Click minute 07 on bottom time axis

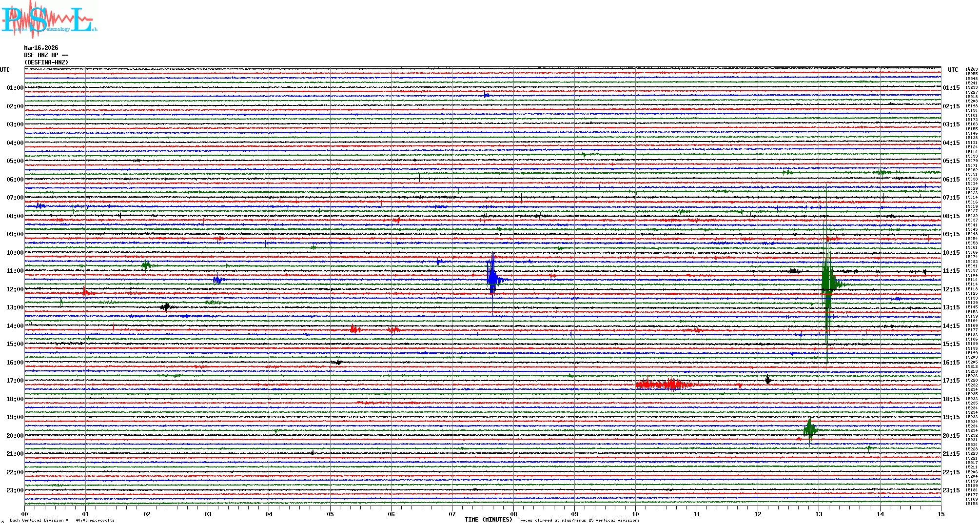click(x=452, y=514)
